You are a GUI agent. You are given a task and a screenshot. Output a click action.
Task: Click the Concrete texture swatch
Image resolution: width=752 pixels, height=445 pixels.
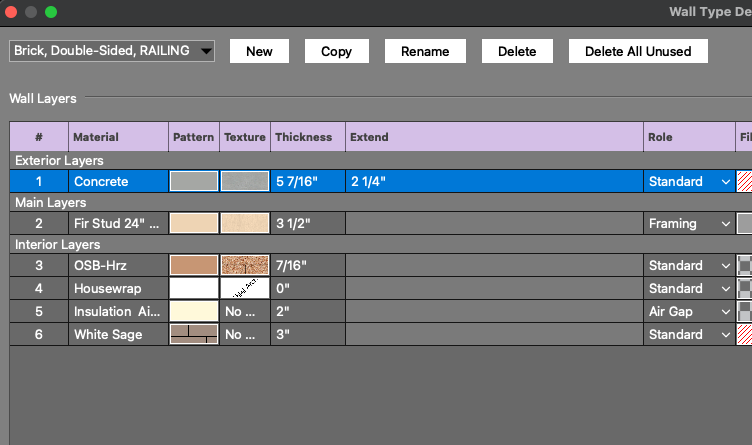(x=245, y=181)
